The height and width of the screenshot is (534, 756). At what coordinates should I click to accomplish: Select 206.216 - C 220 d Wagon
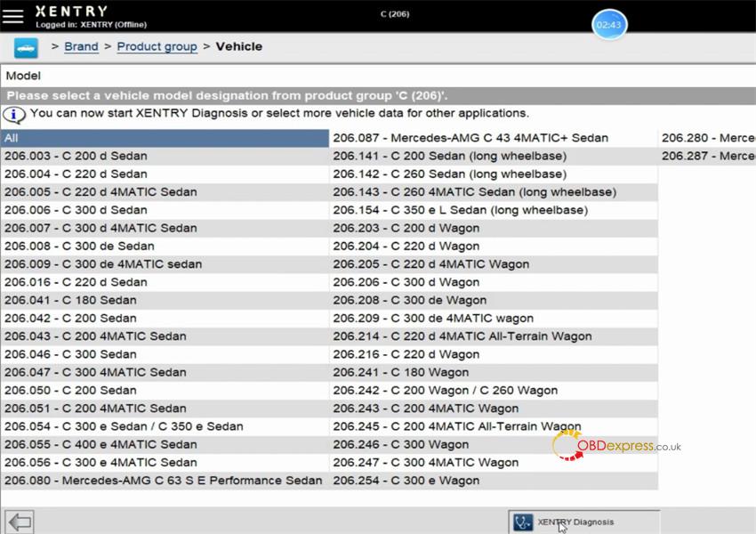494,354
